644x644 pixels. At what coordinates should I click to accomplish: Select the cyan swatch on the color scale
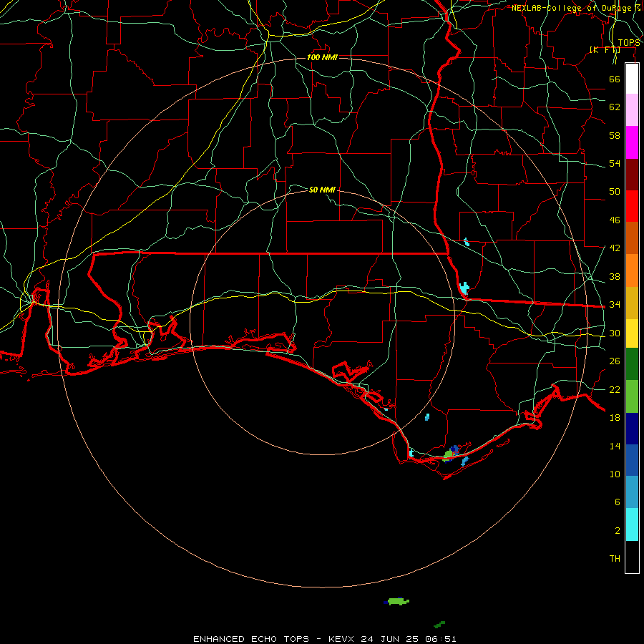(x=632, y=525)
